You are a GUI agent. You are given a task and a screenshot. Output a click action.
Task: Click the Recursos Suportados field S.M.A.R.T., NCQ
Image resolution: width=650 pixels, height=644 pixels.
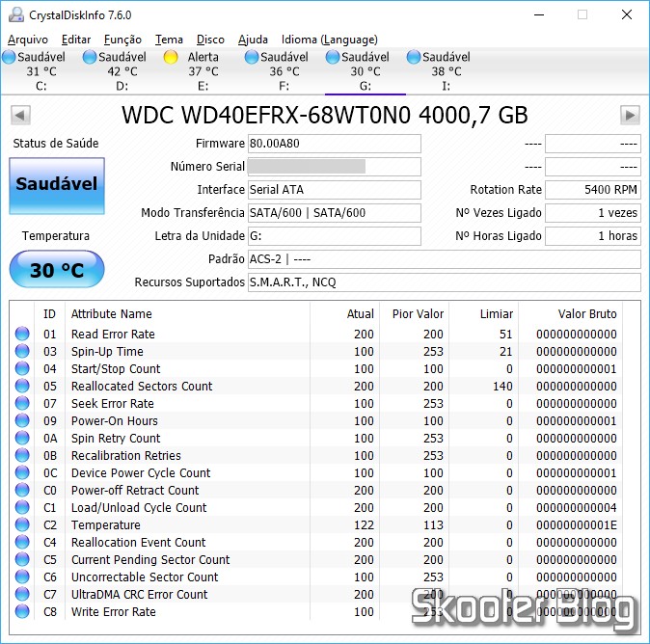[445, 282]
